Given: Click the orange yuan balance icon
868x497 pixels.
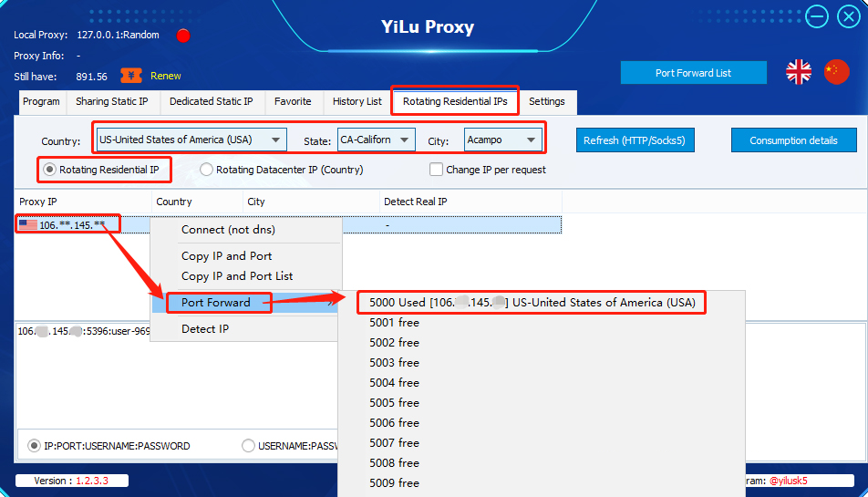Looking at the screenshot, I should click(131, 76).
